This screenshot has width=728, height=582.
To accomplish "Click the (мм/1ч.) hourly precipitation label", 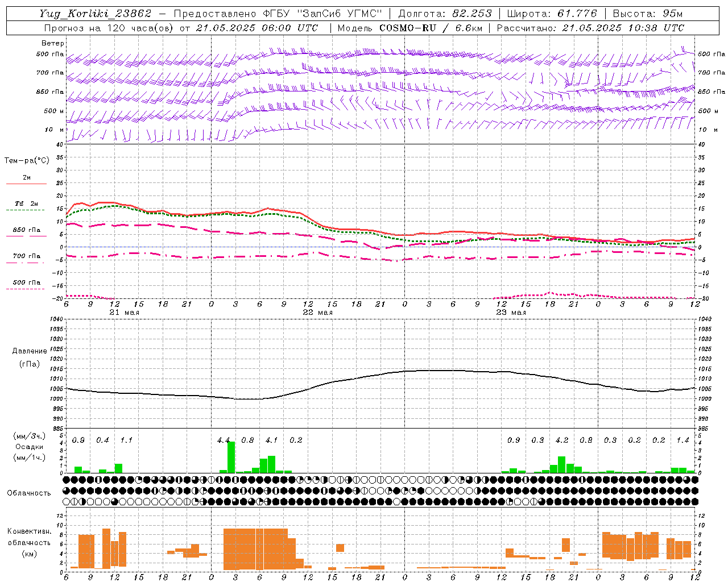I will (29, 458).
